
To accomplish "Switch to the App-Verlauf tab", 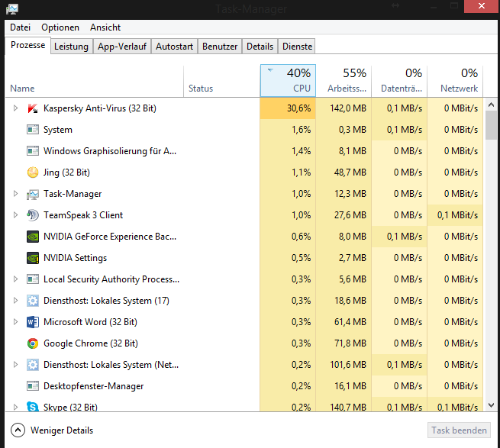I will tap(122, 47).
